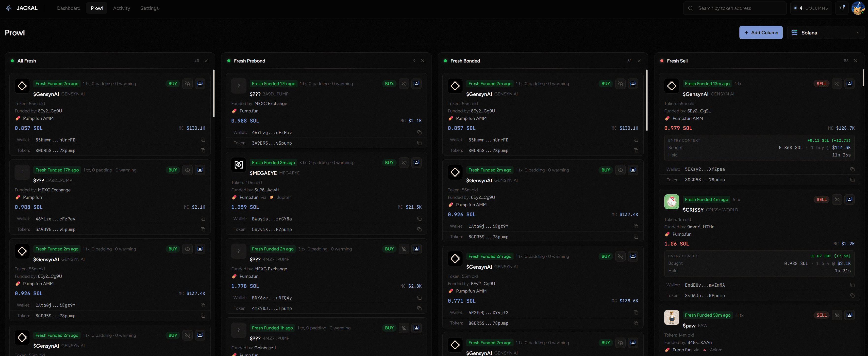The image size is (868, 356).
Task: Click triangle-logo icon on Fresh Sell 0.979 SOL card
Action: (x=850, y=84)
